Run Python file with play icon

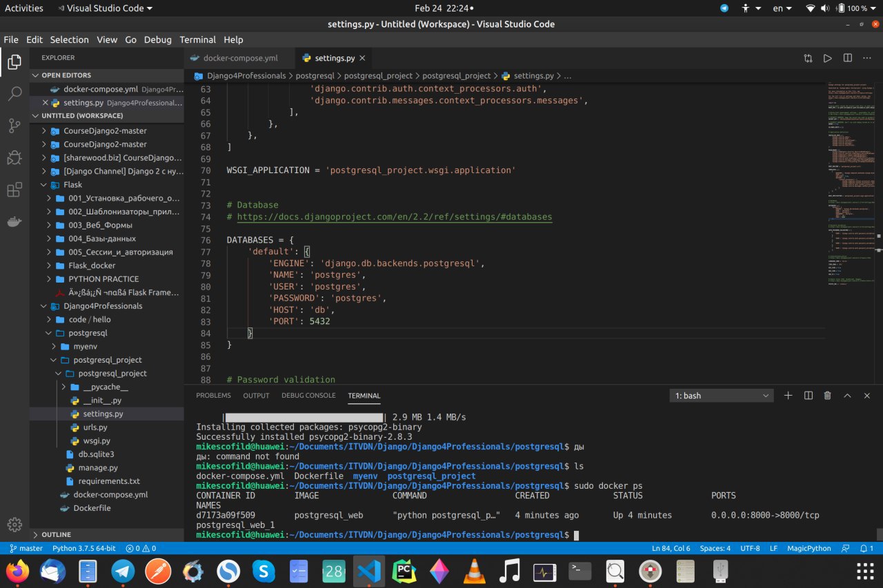click(x=828, y=59)
